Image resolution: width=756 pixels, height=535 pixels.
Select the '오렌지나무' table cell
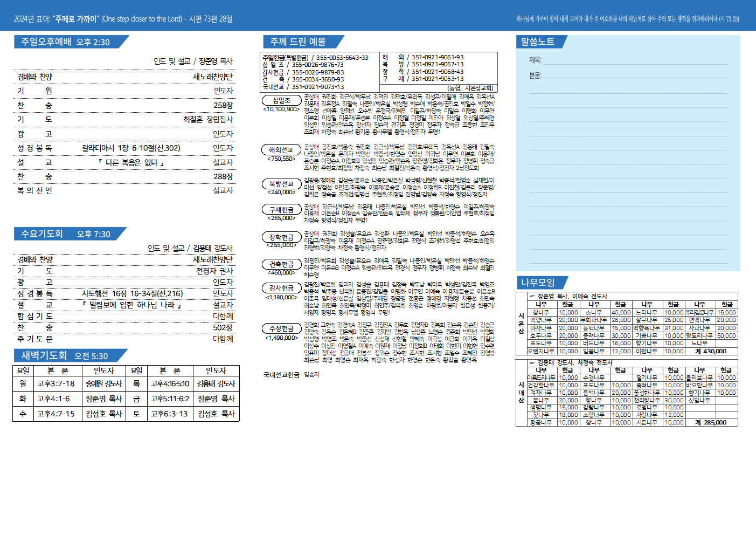[541, 351]
